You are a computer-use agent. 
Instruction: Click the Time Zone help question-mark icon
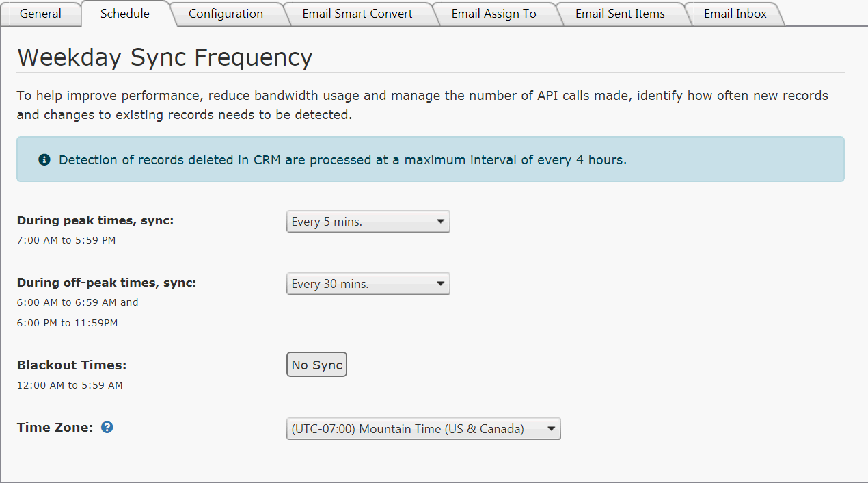pyautogui.click(x=107, y=428)
